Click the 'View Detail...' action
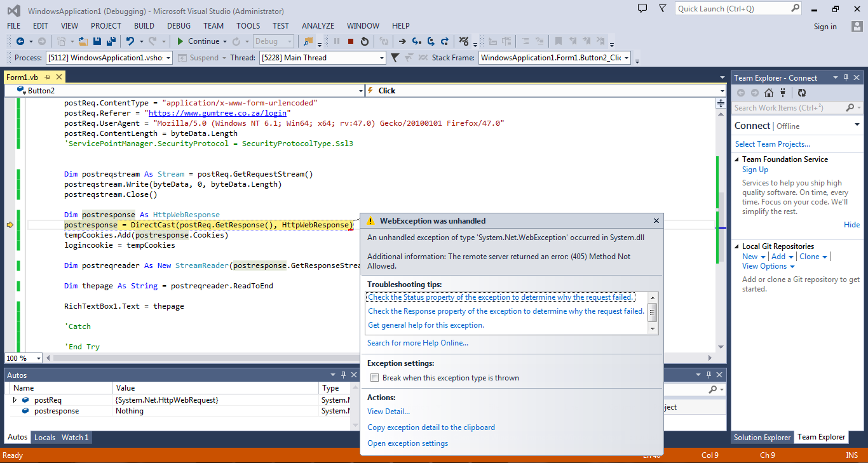The width and height of the screenshot is (868, 463). tap(389, 412)
